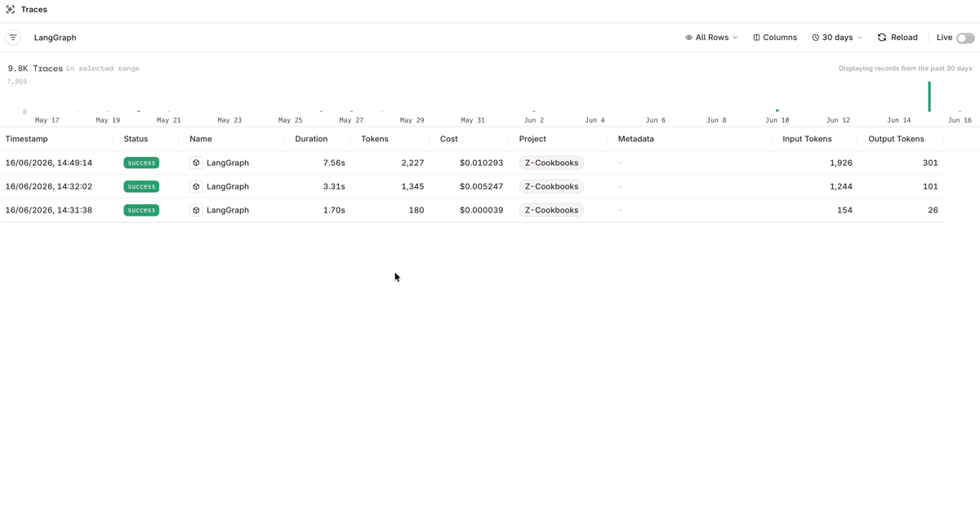Open trace timestamped 16/06/2026, 14:49:14
Viewport: 980px width, 518px height.
point(49,163)
